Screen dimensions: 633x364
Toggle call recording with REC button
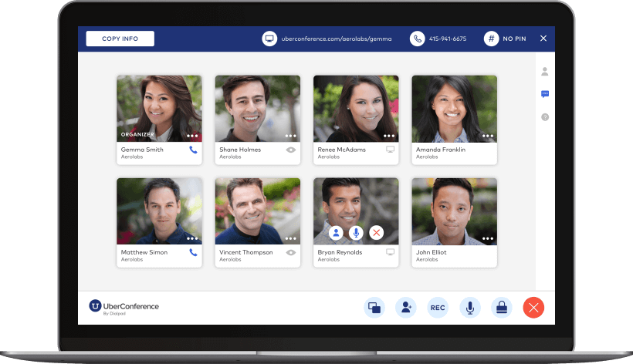tap(438, 308)
